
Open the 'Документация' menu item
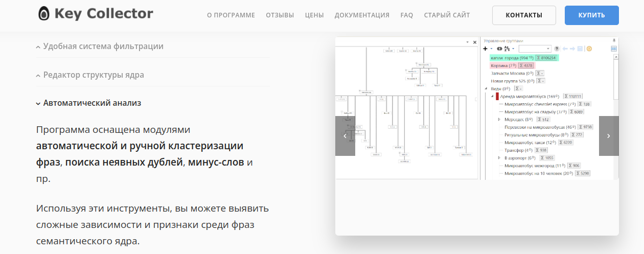click(x=362, y=15)
